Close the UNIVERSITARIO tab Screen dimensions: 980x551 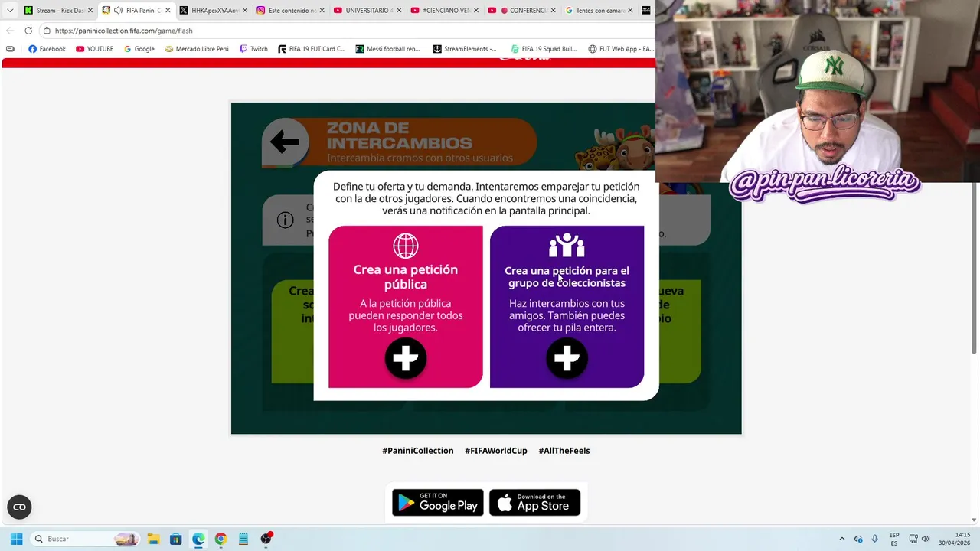(x=400, y=11)
